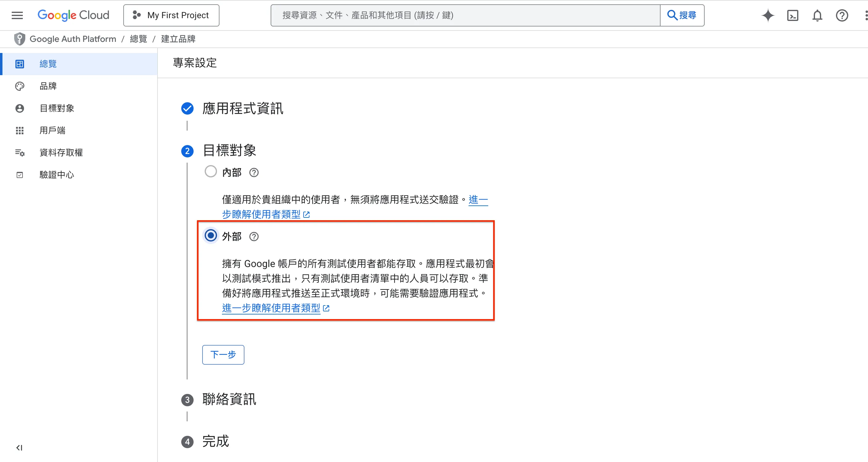Collapse the left sidebar panel

click(x=19, y=448)
